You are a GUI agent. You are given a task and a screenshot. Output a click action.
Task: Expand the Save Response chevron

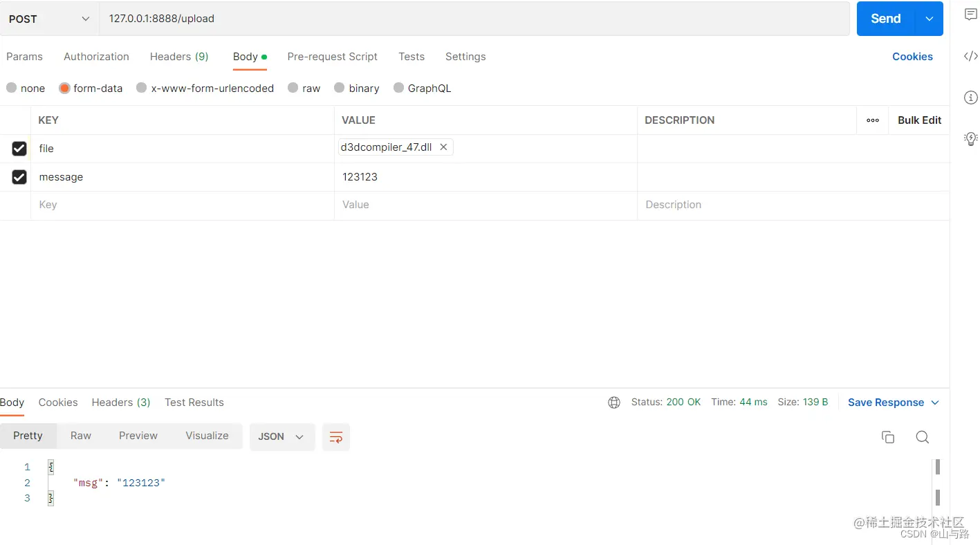pos(935,403)
